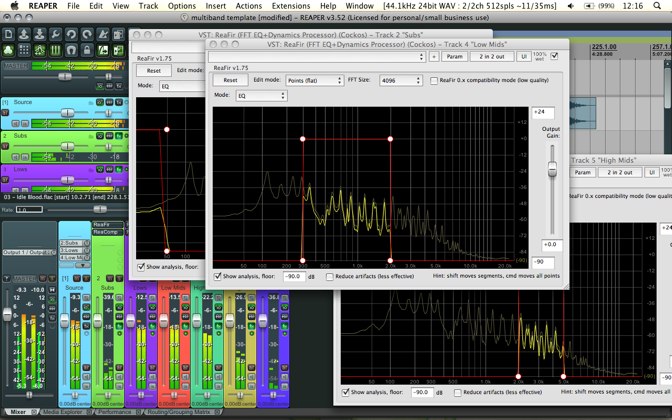The width and height of the screenshot is (672, 420).
Task: Click the UI button in Low Mids window
Action: coord(524,57)
